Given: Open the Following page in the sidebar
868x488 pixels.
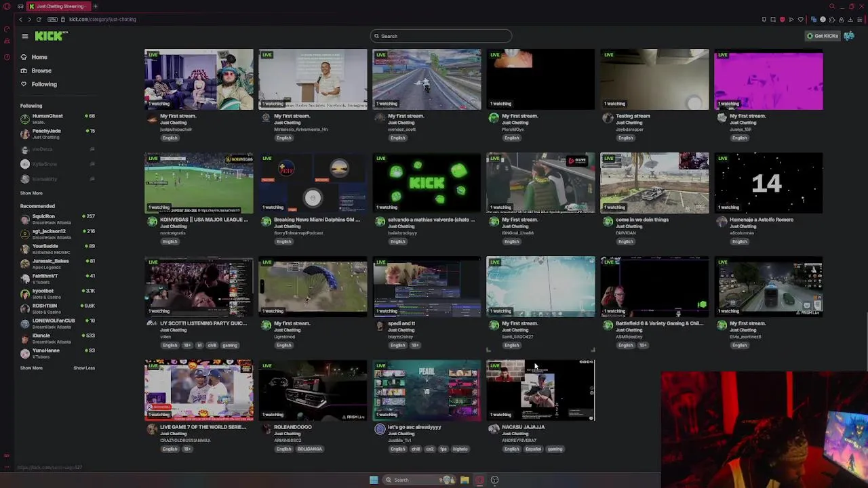Looking at the screenshot, I should [x=39, y=84].
